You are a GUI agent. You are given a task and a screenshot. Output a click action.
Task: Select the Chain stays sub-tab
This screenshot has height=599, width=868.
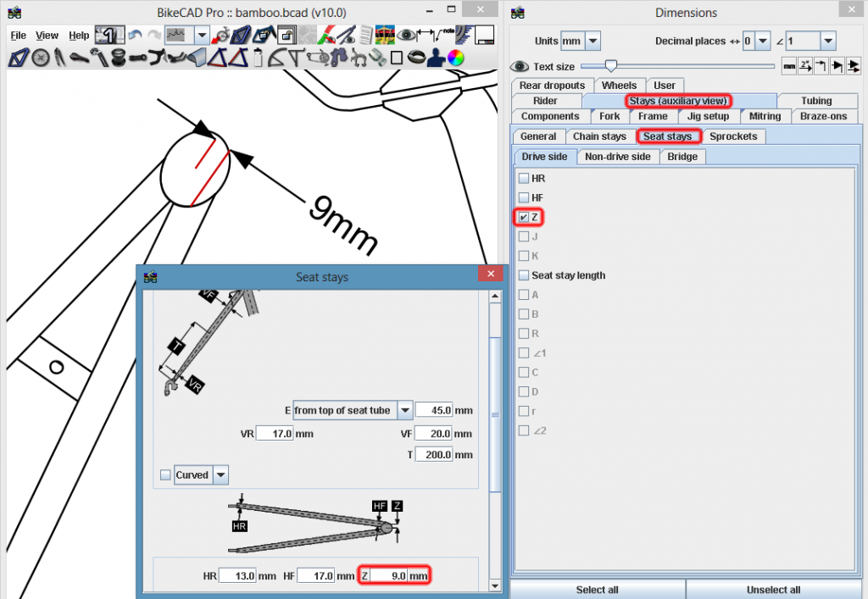point(599,136)
